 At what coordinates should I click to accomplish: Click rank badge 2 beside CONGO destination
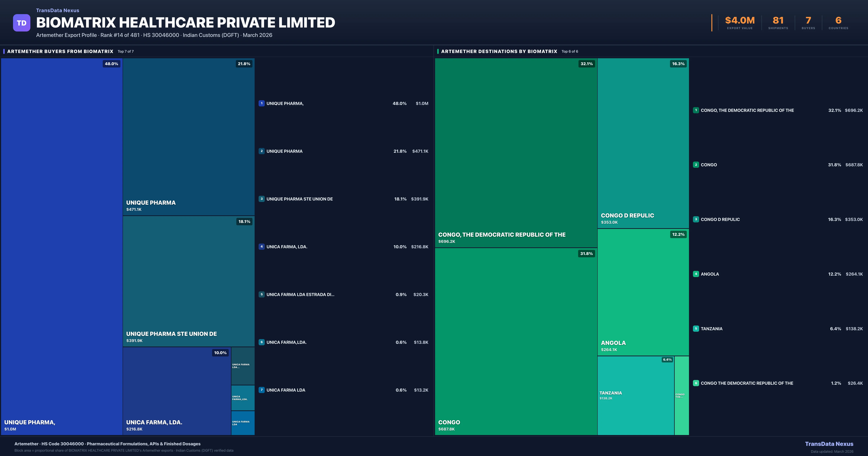tap(696, 165)
